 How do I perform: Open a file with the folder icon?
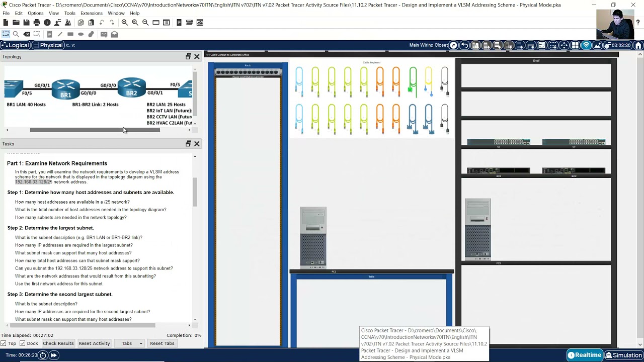click(x=16, y=23)
